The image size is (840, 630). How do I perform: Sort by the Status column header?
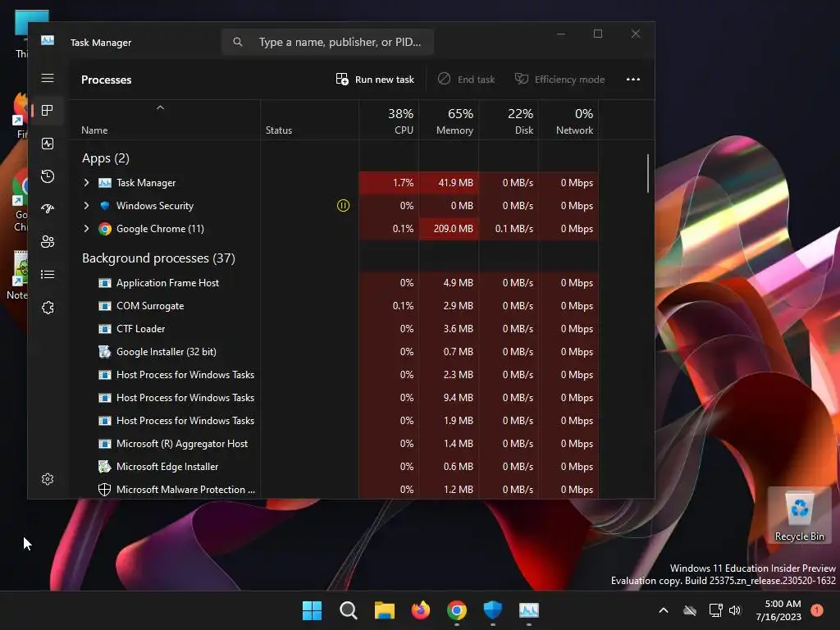tap(309, 121)
